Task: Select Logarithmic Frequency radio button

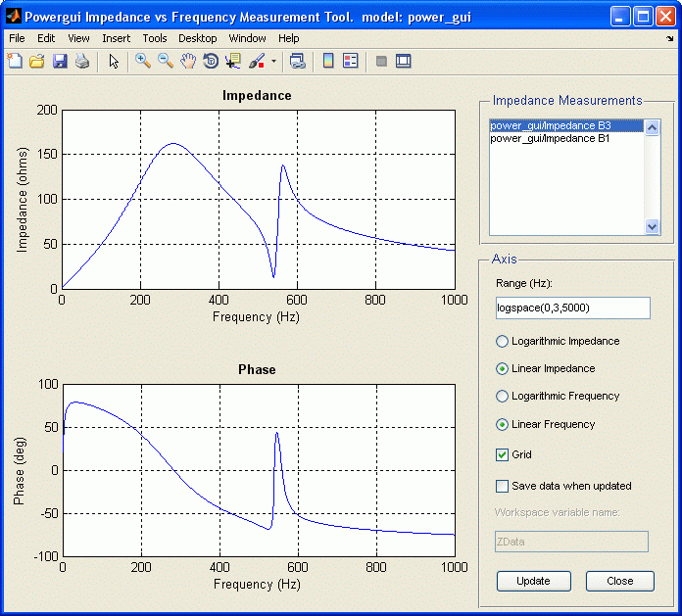Action: click(502, 396)
